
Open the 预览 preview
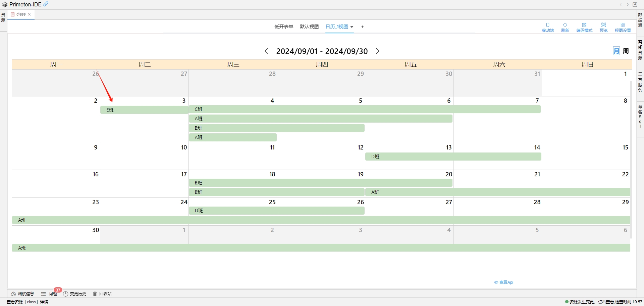click(x=603, y=27)
